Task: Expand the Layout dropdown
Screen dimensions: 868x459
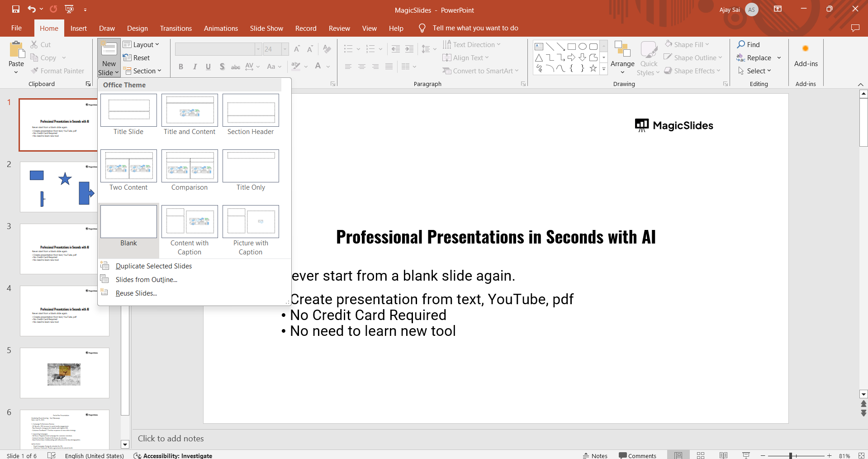Action: point(141,44)
